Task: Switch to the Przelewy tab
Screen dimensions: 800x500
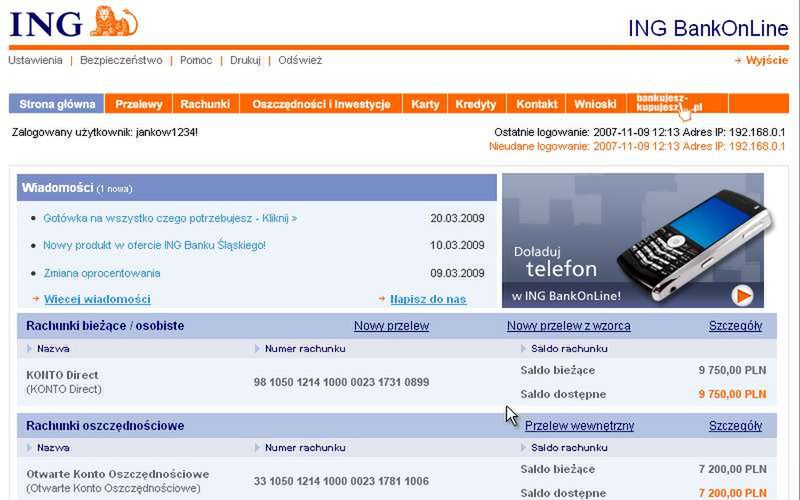Action: (x=139, y=104)
